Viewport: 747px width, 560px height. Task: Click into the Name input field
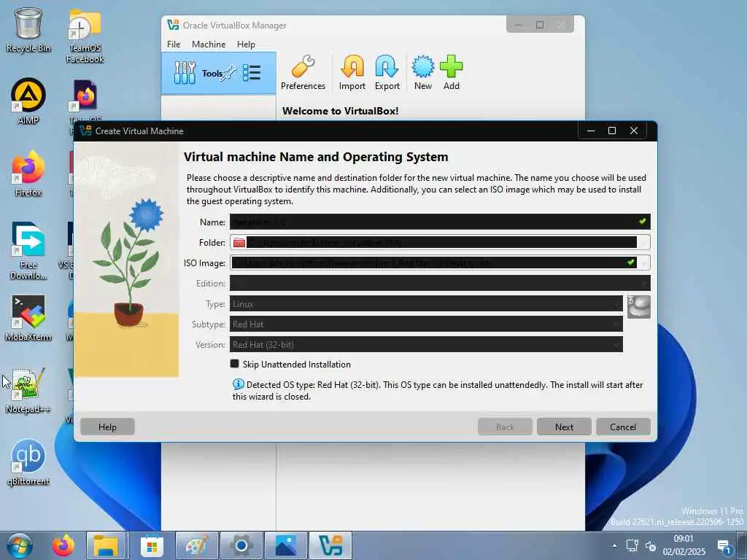(x=440, y=222)
